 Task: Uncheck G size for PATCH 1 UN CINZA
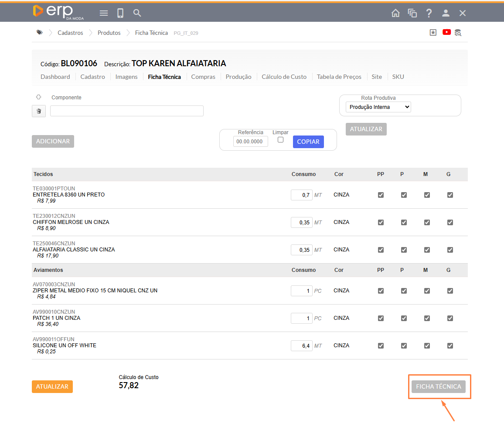pos(450,318)
